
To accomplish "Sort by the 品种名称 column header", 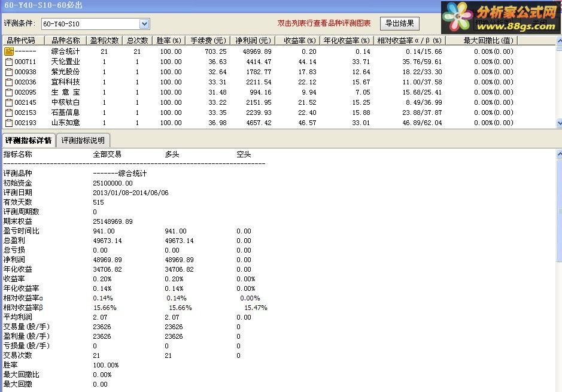I will click(x=66, y=41).
